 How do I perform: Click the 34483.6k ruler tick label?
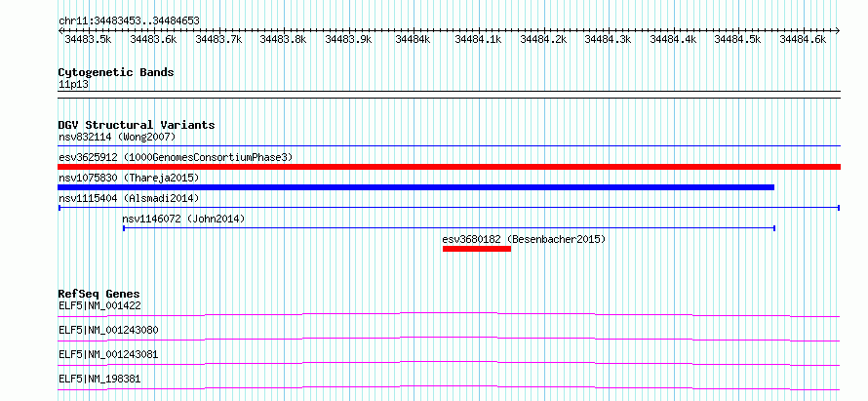153,39
